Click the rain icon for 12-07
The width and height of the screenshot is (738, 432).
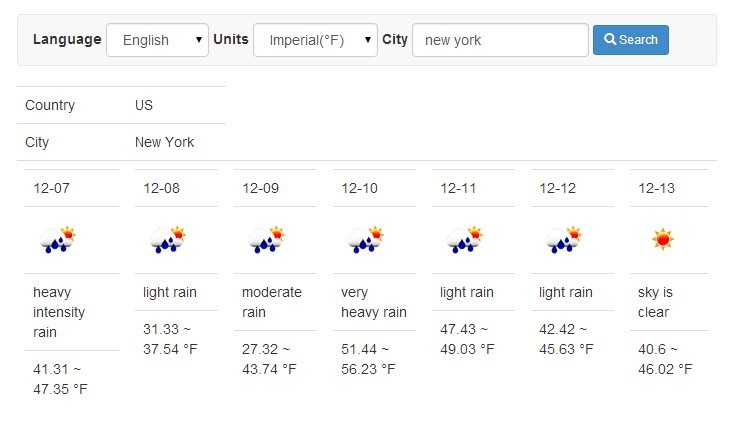57,240
